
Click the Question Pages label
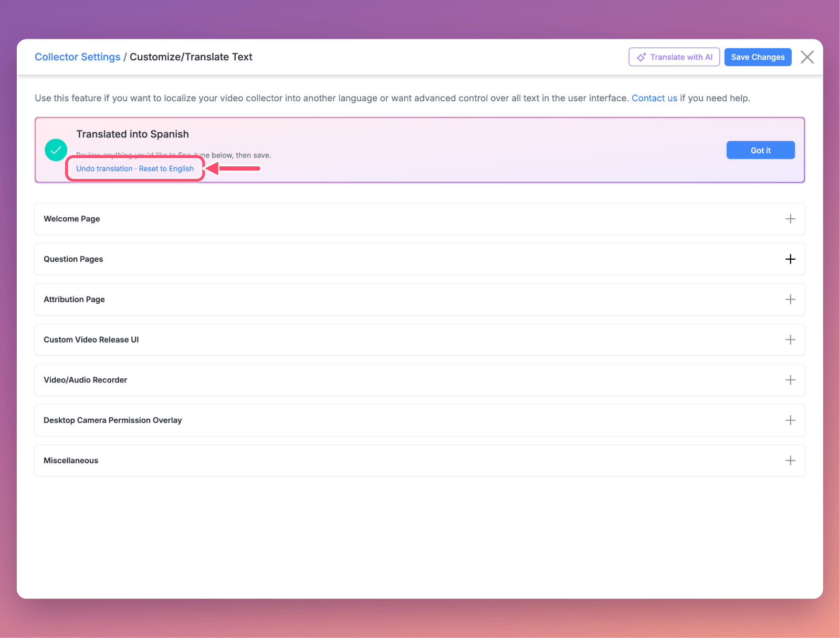tap(73, 259)
